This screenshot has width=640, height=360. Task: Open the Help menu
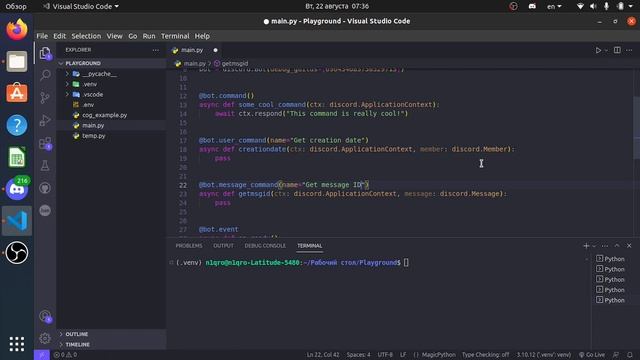point(202,36)
